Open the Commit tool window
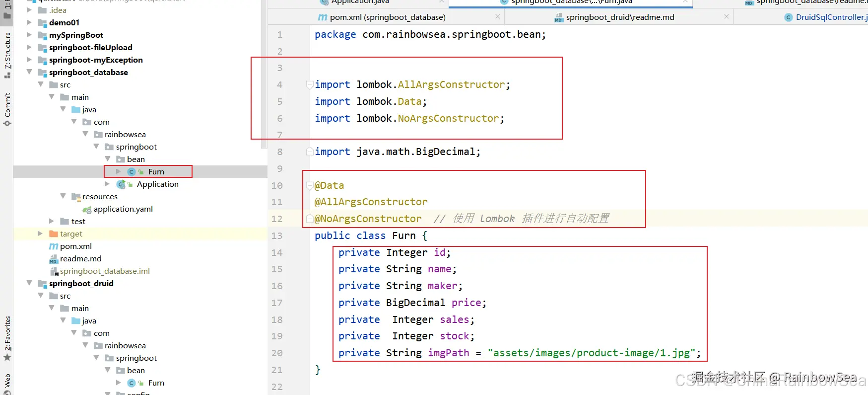Screen dimensions: 868x395 click(7, 109)
